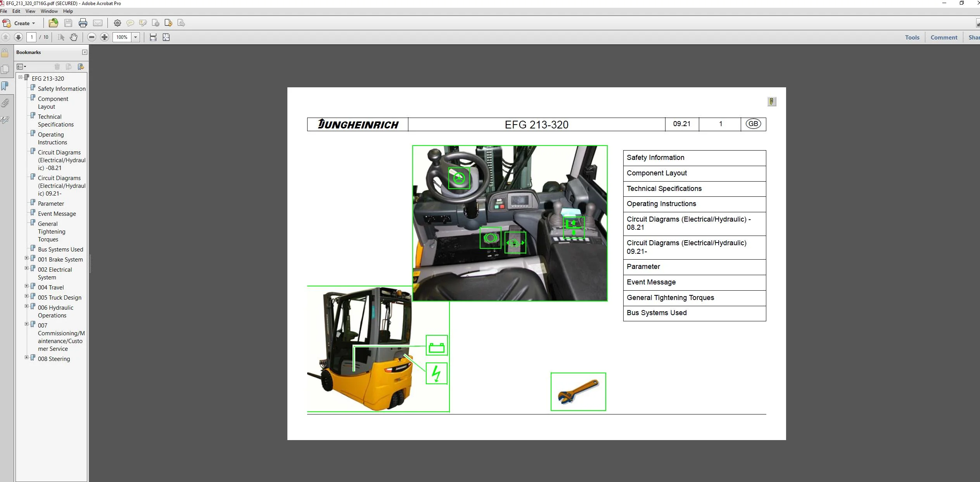The width and height of the screenshot is (980, 482).
Task: Open the zoom percentage dropdown
Action: pyautogui.click(x=135, y=37)
